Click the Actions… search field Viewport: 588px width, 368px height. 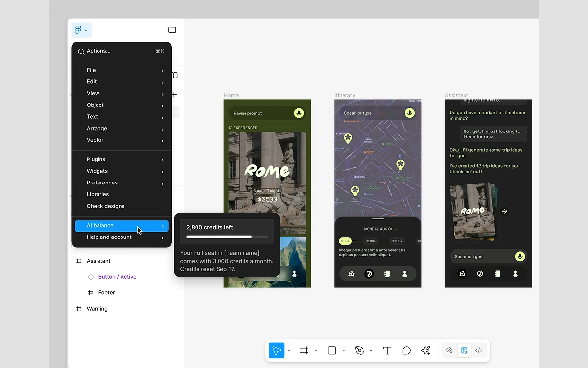[122, 51]
